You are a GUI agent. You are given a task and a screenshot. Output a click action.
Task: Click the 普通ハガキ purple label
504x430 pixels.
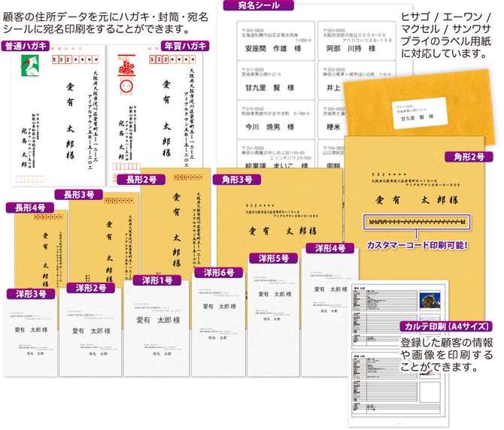click(27, 46)
